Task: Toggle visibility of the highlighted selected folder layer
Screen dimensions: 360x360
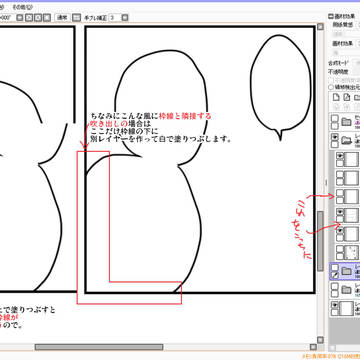Action: click(335, 268)
